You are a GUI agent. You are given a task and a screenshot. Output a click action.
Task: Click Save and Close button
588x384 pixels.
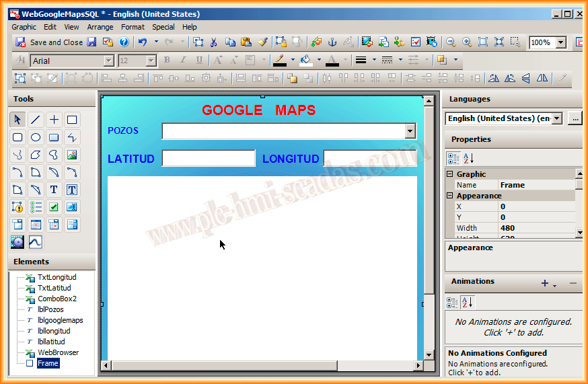click(49, 42)
